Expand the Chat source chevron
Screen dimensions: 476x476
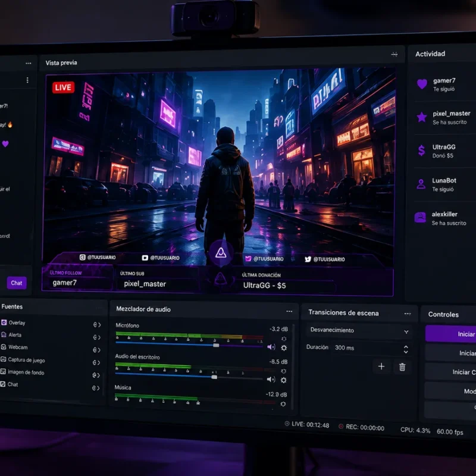[x=98, y=388]
